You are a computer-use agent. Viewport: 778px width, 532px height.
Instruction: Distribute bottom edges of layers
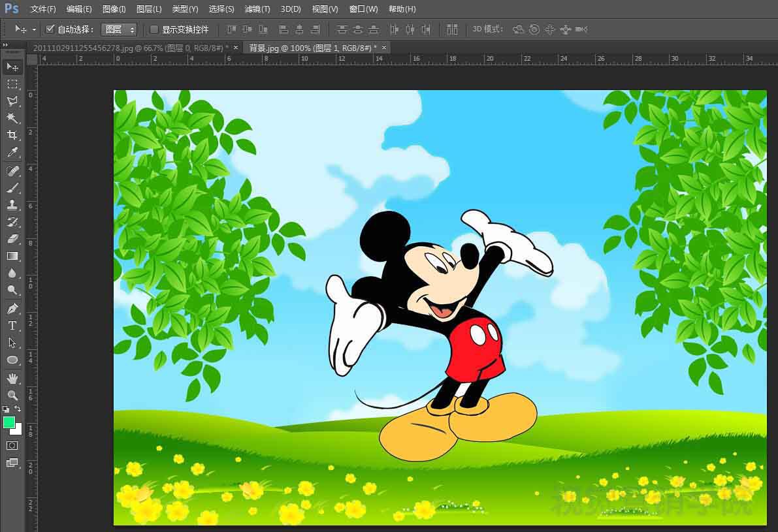coord(374,29)
